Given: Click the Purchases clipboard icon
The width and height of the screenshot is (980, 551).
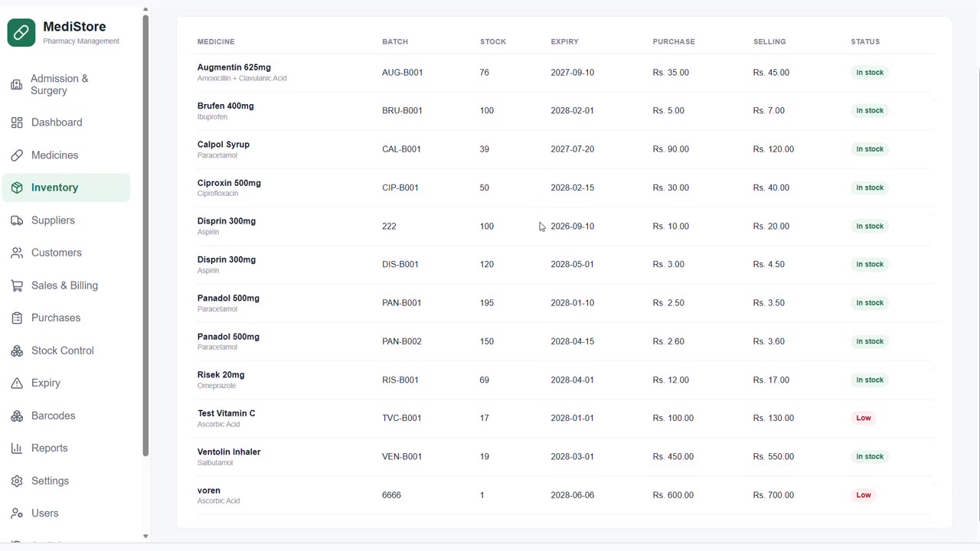Looking at the screenshot, I should [17, 318].
